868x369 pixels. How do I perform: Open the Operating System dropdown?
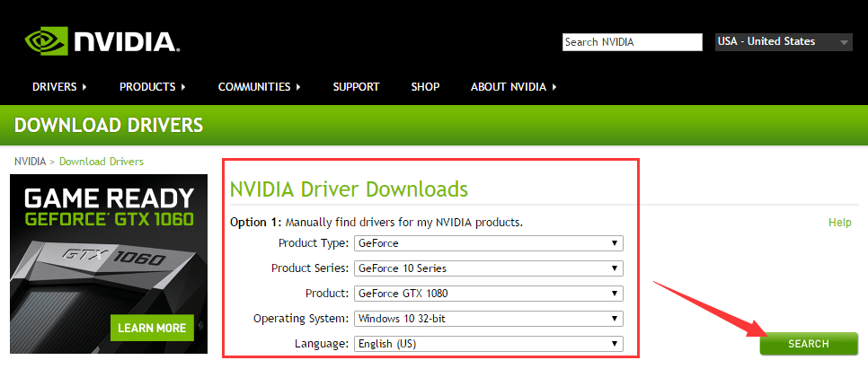(x=489, y=319)
